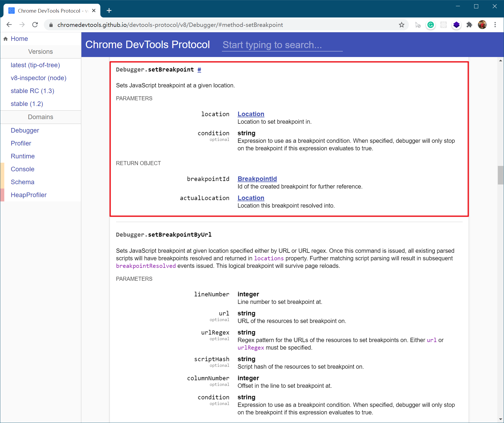Click the 'actualLocation' return field name

205,198
